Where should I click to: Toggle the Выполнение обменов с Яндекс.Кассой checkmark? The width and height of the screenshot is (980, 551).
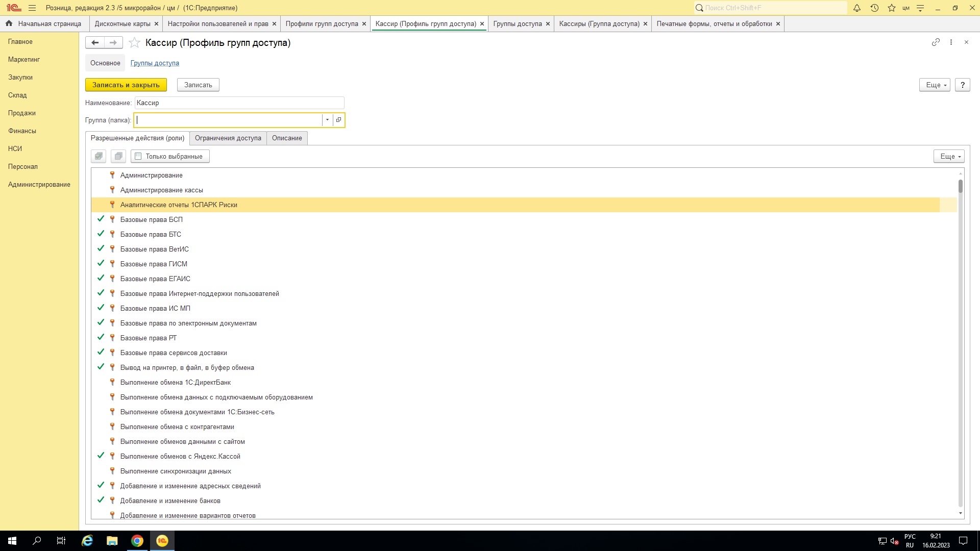(101, 456)
